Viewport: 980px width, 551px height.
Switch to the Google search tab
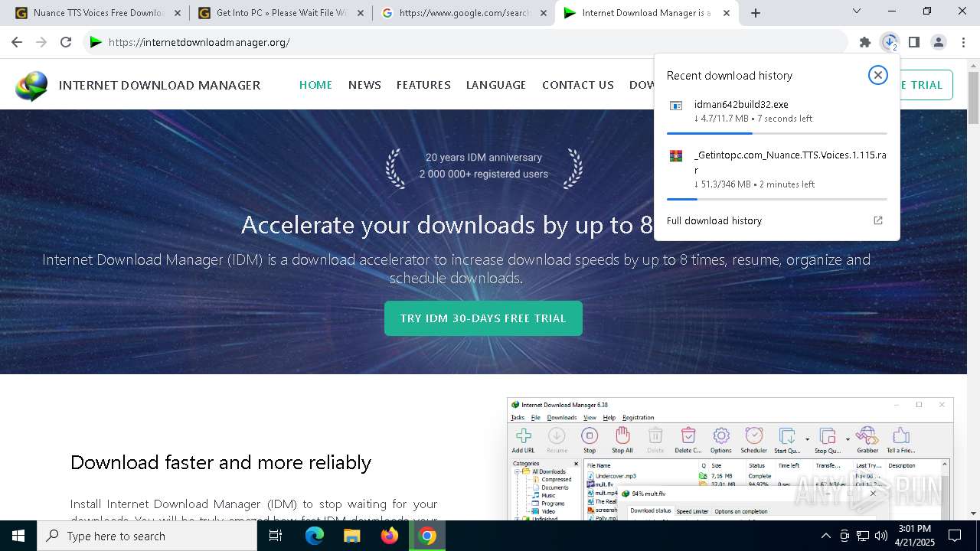click(464, 13)
